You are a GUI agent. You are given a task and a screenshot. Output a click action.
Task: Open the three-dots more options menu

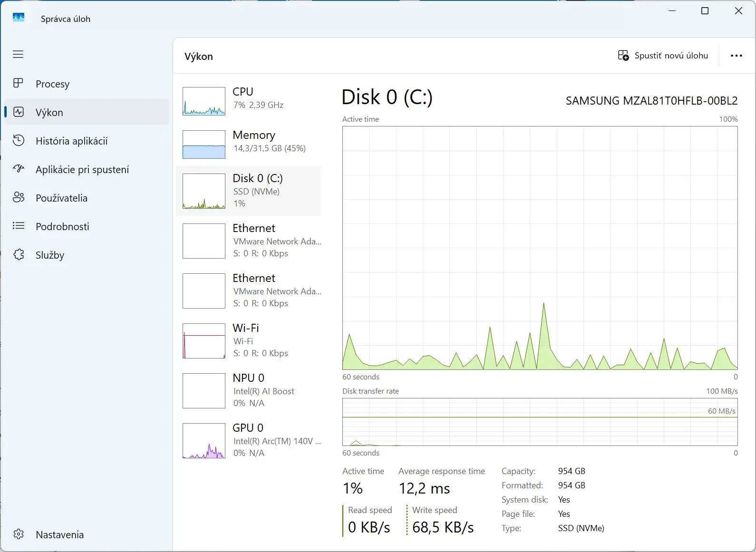736,56
